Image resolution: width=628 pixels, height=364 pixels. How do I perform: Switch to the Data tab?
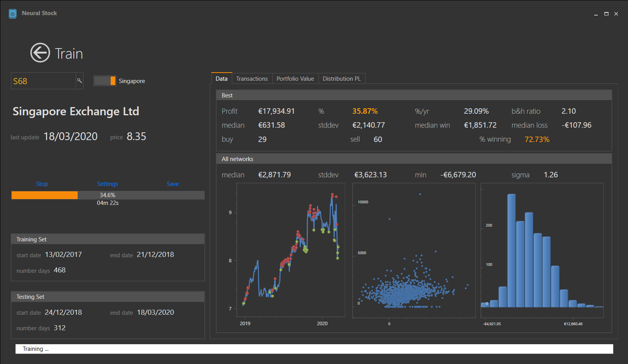[x=222, y=78]
